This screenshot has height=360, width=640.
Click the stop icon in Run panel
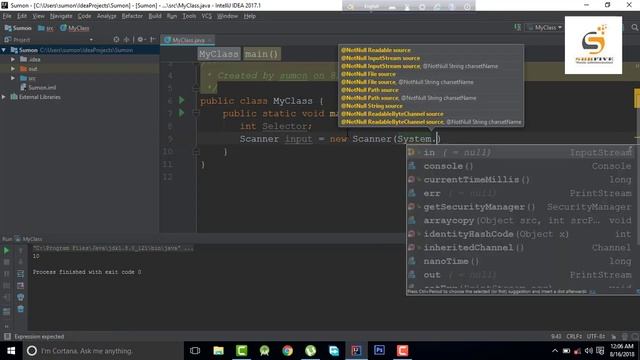coord(7,262)
